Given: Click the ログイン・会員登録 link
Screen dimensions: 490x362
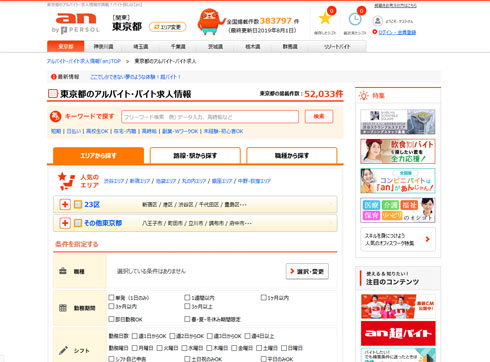Looking at the screenshot, I should (397, 32).
